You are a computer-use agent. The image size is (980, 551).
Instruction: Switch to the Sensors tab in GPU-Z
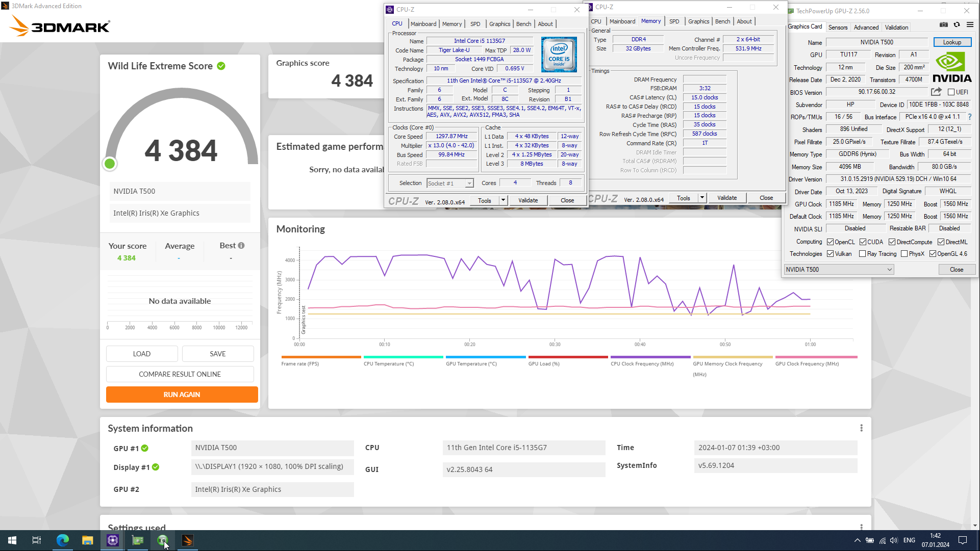click(x=838, y=28)
